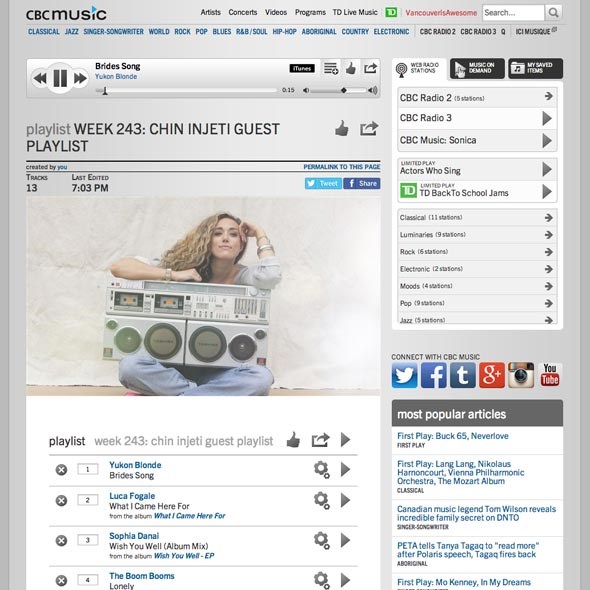
Task: Switch to Music On Demand tab
Action: click(x=477, y=68)
